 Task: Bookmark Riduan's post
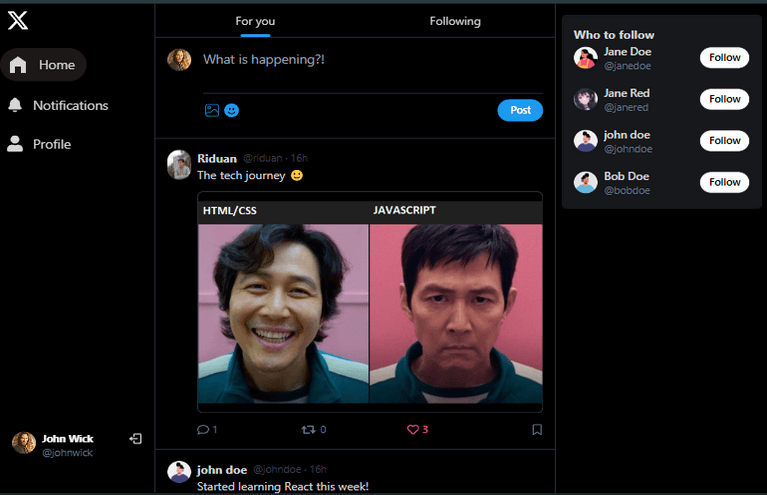(x=537, y=429)
